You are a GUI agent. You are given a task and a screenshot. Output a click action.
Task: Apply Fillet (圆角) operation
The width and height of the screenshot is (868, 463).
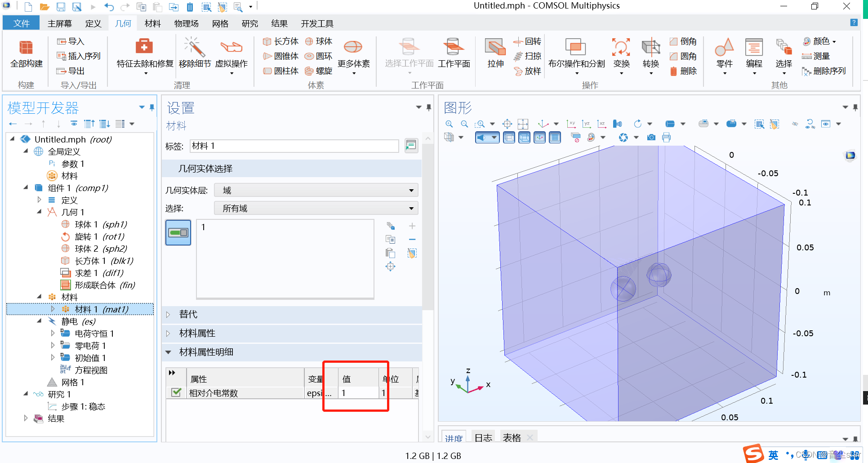tap(683, 56)
